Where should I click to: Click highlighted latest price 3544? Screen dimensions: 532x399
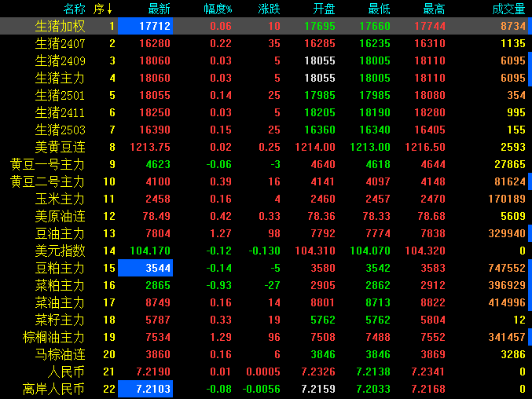(x=145, y=268)
